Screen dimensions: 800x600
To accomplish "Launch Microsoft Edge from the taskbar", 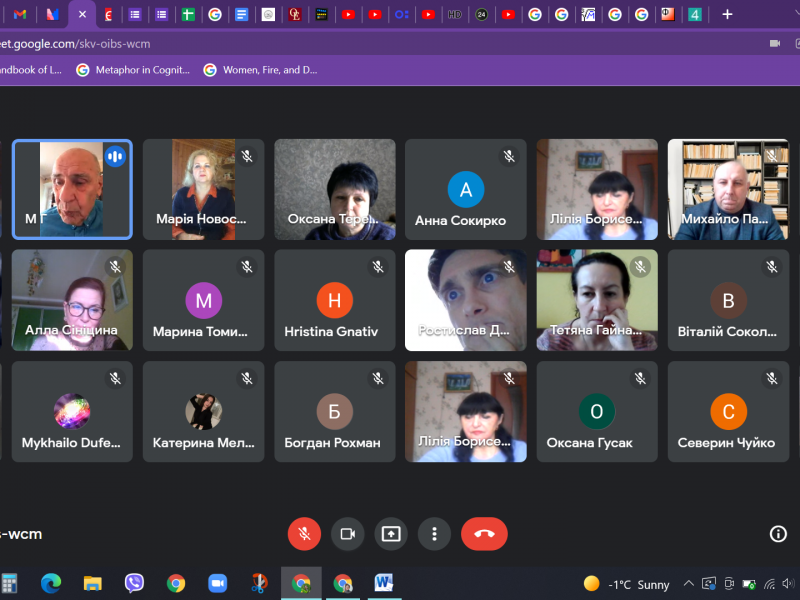I will 51,583.
